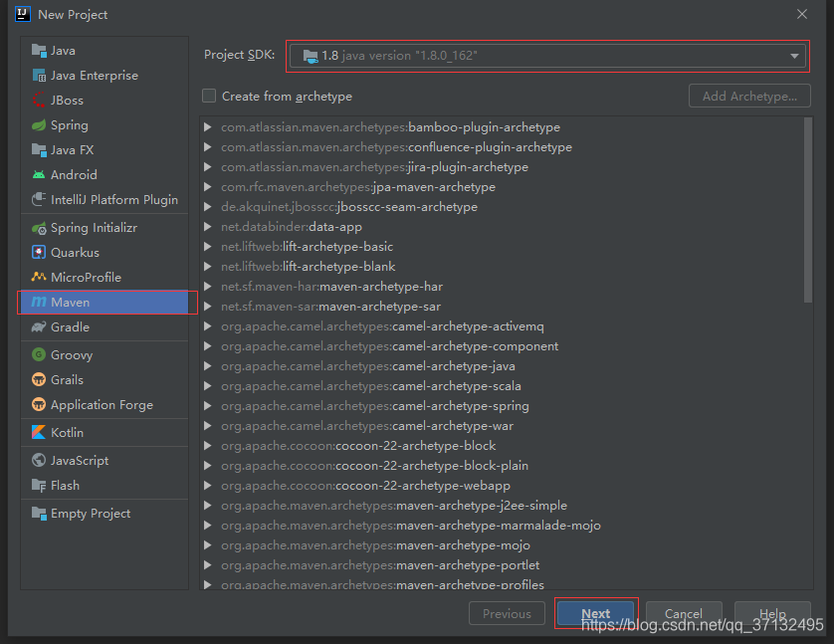834x644 pixels.
Task: Click the Add Archetype button
Action: (749, 96)
